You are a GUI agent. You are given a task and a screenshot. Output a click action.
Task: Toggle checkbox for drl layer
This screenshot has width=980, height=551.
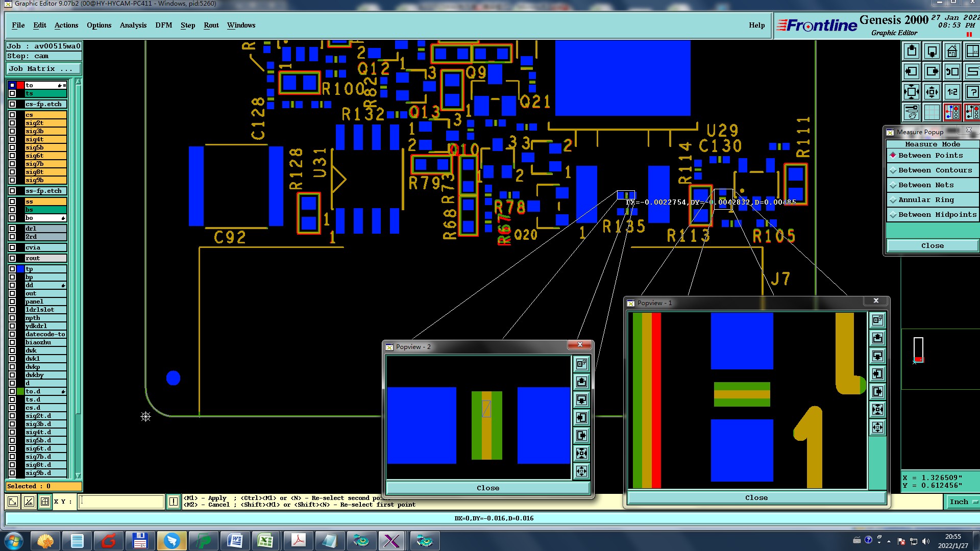(12, 229)
